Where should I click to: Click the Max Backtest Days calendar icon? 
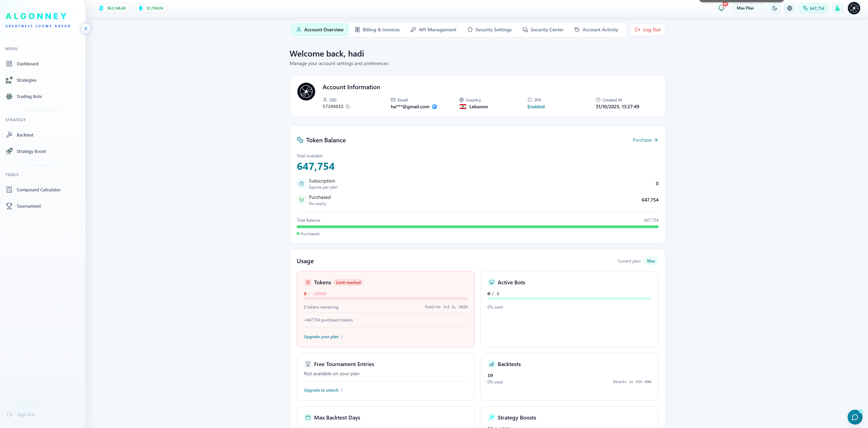click(x=308, y=417)
